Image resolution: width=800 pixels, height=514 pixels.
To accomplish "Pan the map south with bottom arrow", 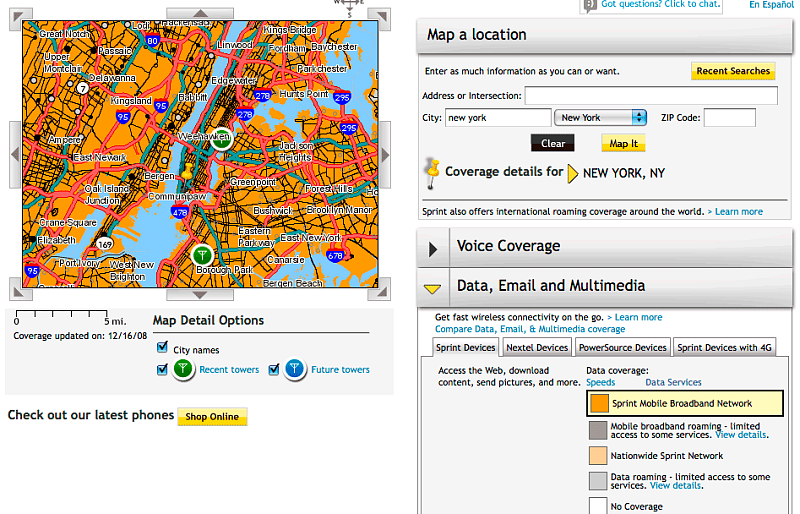I will pos(200,295).
